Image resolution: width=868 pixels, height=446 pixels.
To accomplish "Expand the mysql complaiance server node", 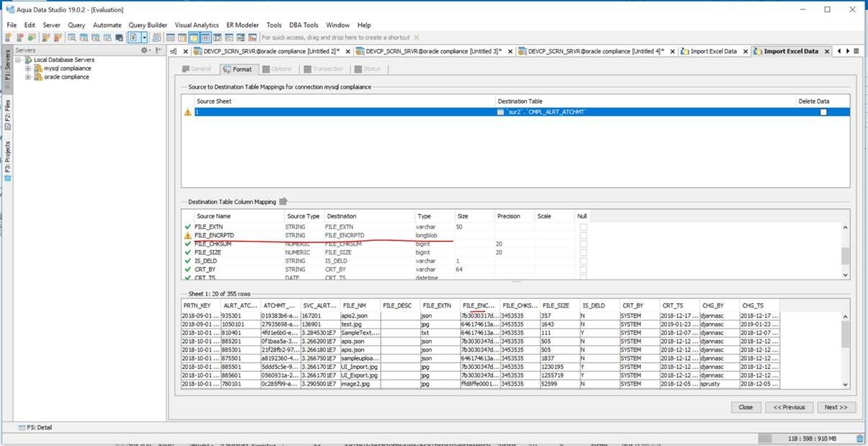I will tap(29, 68).
